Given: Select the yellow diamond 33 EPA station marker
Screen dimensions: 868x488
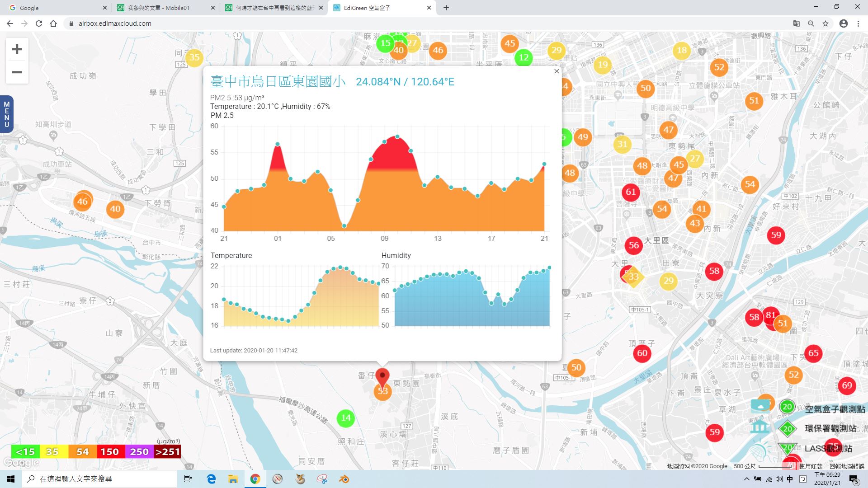Looking at the screenshot, I should point(633,277).
